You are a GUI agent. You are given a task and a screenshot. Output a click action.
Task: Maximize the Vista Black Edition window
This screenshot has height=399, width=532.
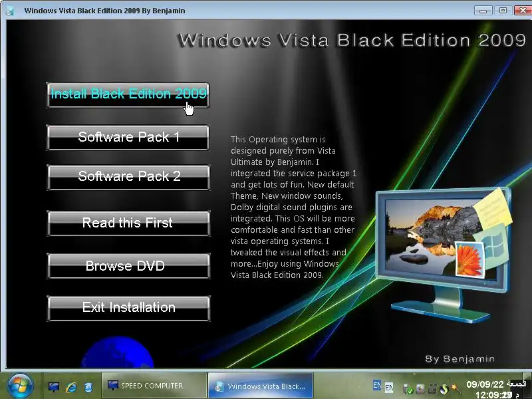503,11
